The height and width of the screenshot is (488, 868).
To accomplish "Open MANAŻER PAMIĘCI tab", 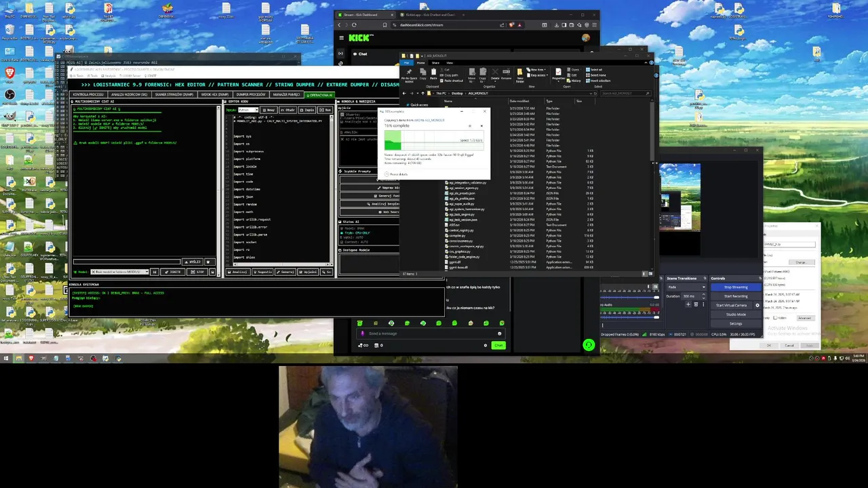I will (288, 95).
